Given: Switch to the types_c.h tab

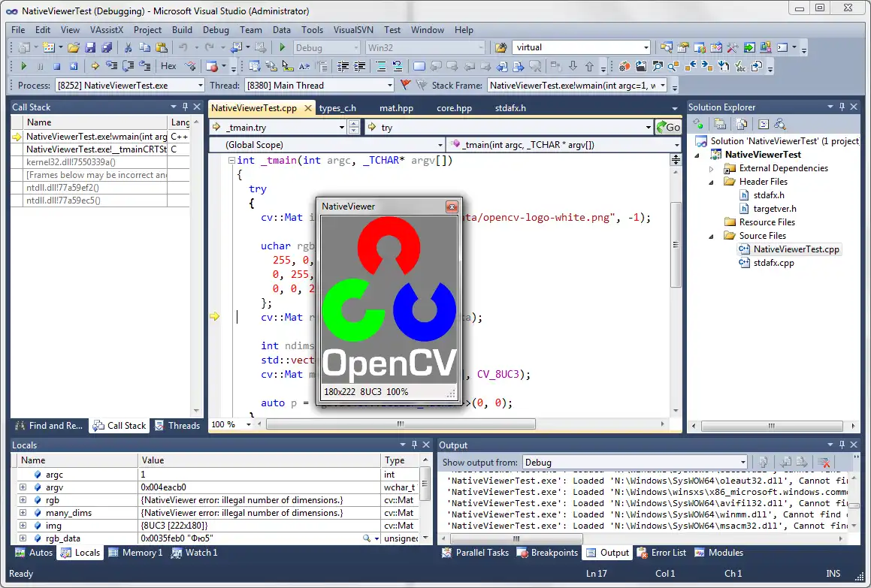Looking at the screenshot, I should click(x=337, y=107).
